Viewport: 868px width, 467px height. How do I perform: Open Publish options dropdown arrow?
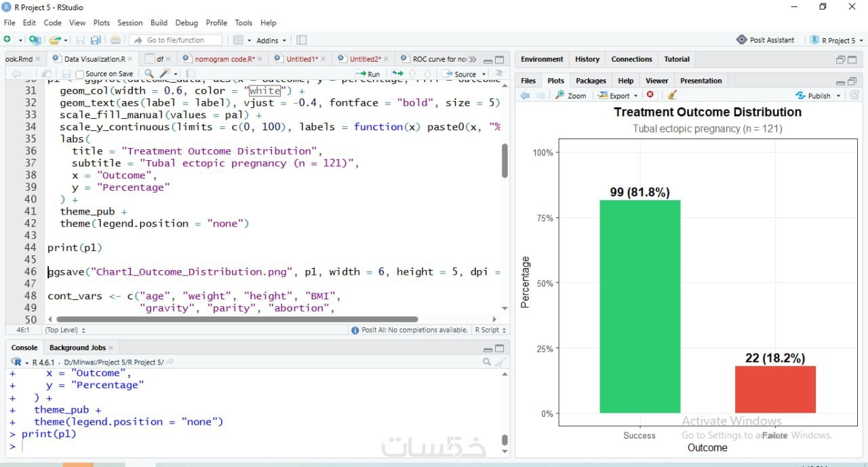click(x=838, y=96)
